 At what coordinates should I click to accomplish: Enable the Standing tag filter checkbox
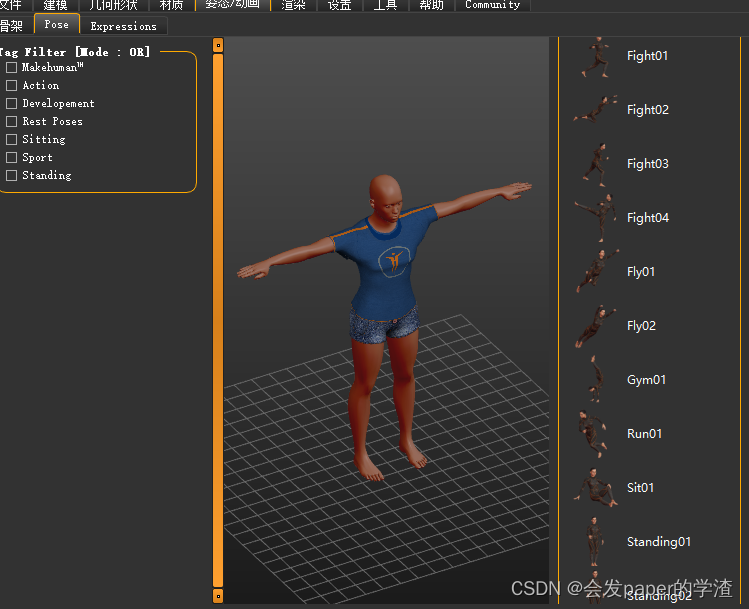[11, 175]
